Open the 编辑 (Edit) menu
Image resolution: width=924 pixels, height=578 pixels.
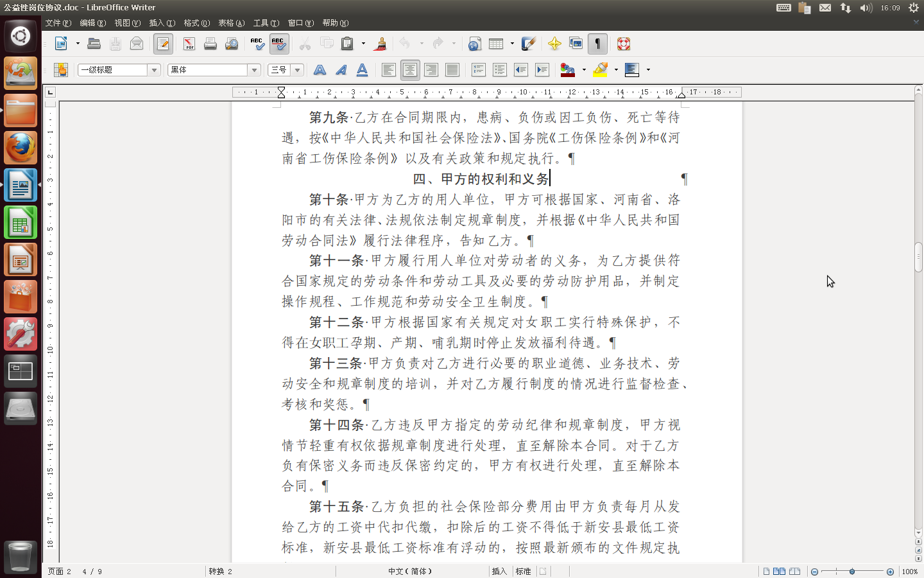coord(93,23)
